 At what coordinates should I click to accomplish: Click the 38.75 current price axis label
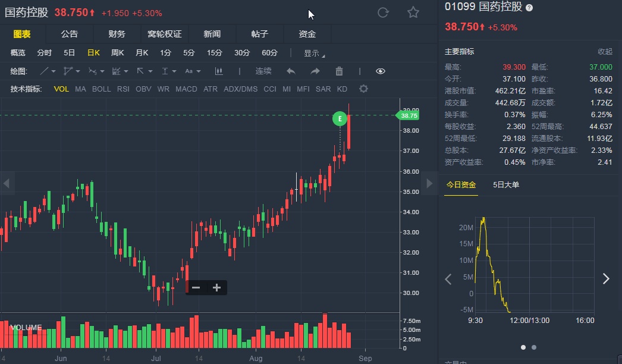pyautogui.click(x=408, y=115)
